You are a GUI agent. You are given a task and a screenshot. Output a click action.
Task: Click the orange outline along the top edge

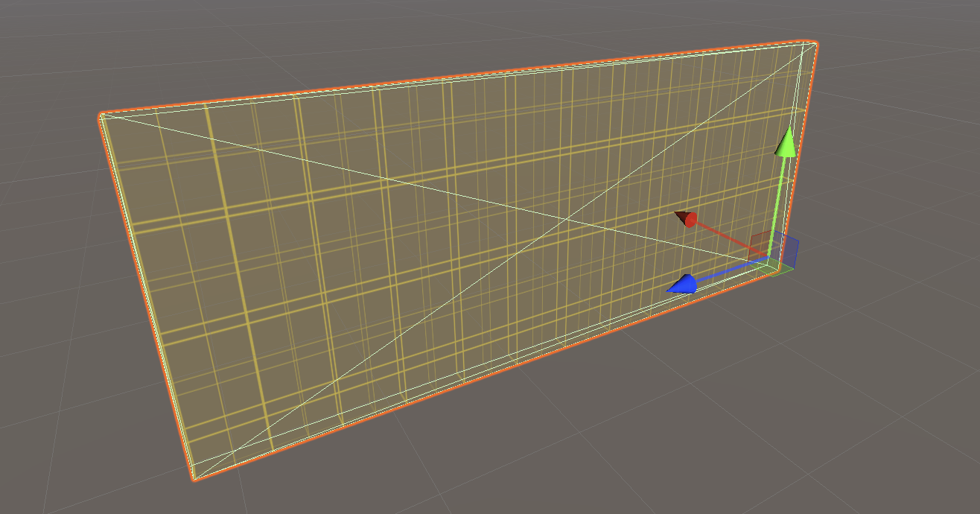pyautogui.click(x=447, y=77)
